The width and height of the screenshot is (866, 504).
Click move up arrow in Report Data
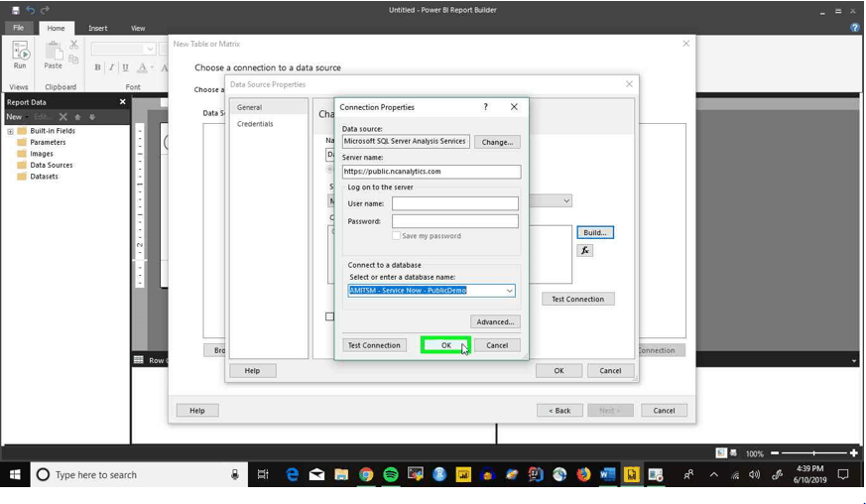click(x=78, y=117)
